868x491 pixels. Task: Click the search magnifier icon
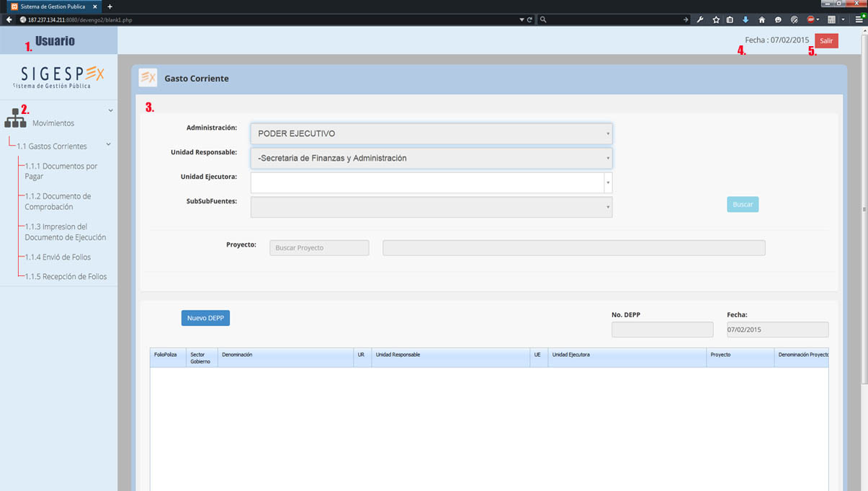click(x=543, y=19)
